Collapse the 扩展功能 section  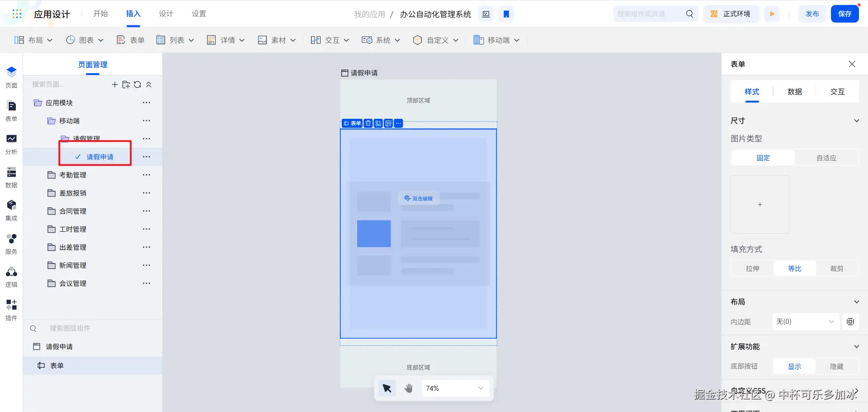pyautogui.click(x=856, y=346)
